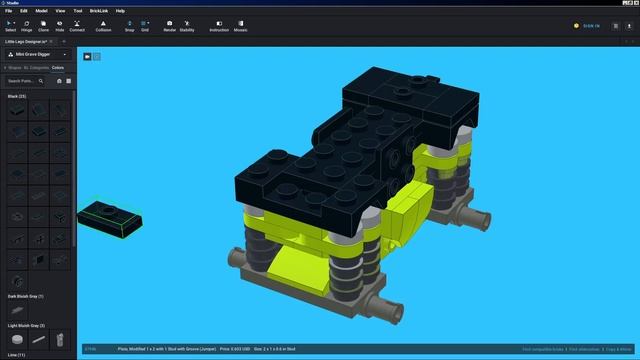Click Copy & Mirror in the status bar
The width and height of the screenshot is (640, 360).
(x=619, y=349)
